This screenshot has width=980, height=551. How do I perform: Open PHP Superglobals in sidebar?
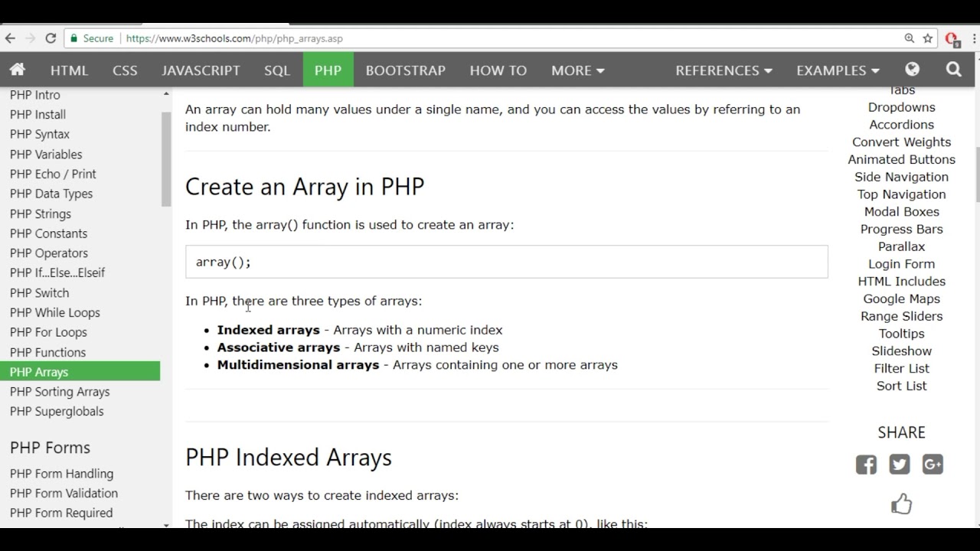pyautogui.click(x=57, y=411)
